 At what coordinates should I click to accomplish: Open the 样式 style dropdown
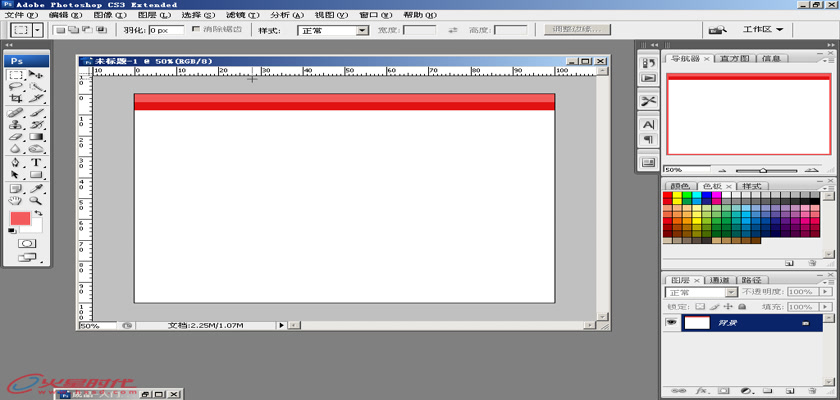(334, 31)
